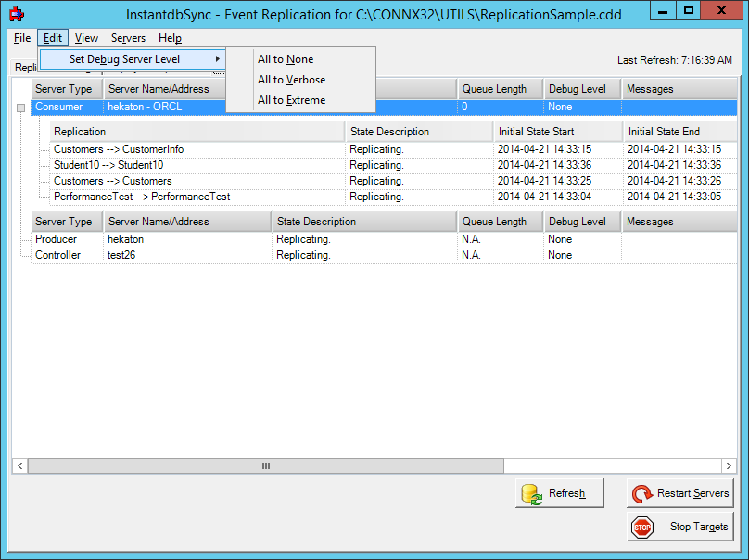The image size is (749, 560).
Task: Open the Set Debug Server Level submenu arrow
Action: (x=217, y=58)
